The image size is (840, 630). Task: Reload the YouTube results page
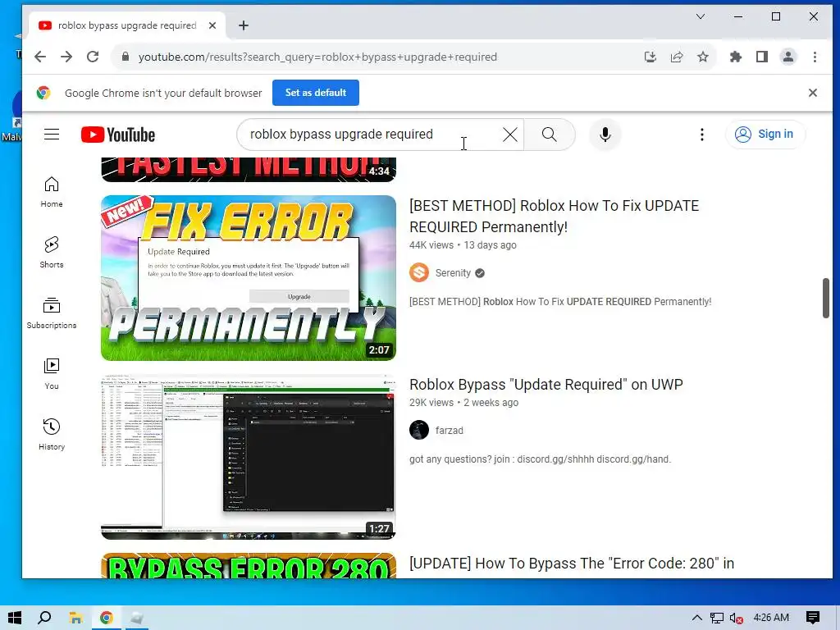pyautogui.click(x=93, y=57)
